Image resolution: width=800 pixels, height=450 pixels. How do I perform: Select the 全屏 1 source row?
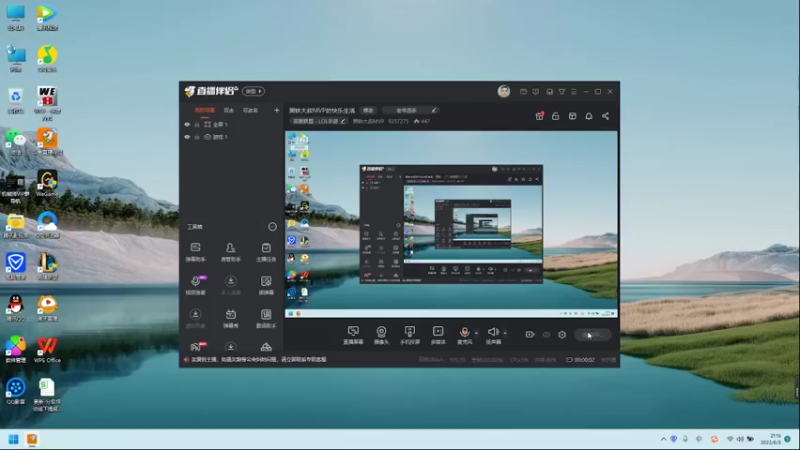coord(232,124)
